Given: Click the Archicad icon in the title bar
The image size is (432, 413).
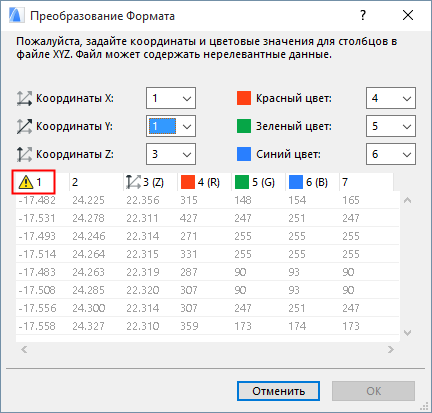Looking at the screenshot, I should pyautogui.click(x=16, y=15).
